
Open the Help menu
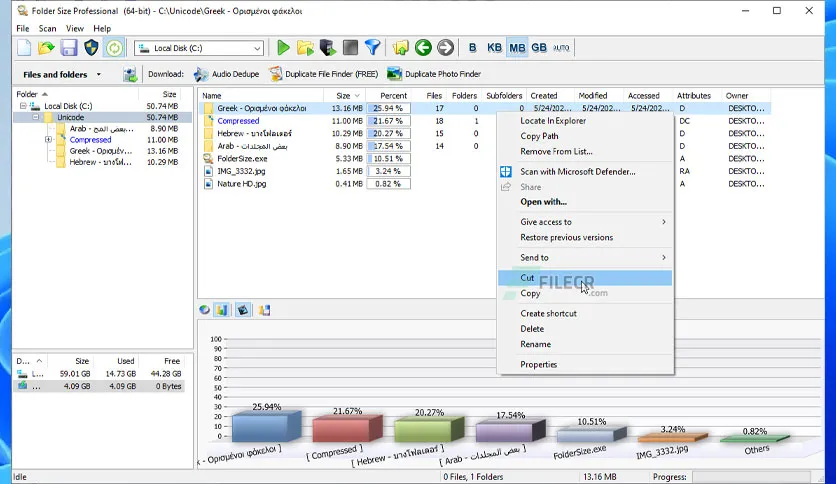(x=102, y=28)
